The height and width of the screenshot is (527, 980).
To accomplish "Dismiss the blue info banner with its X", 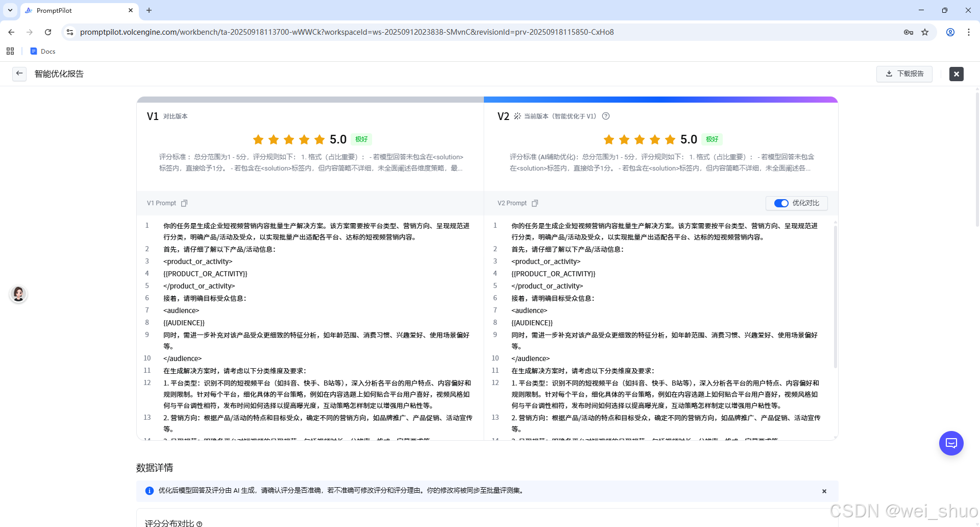I will (x=824, y=491).
